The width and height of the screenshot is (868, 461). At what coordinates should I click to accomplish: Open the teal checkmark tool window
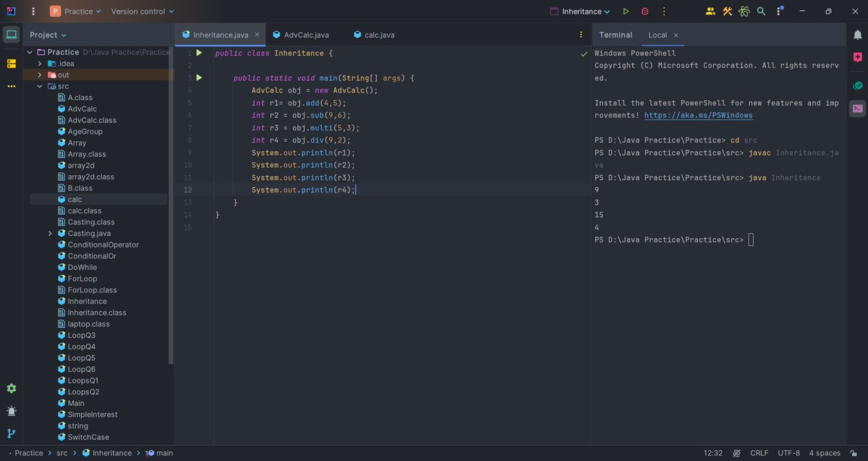pos(857,85)
